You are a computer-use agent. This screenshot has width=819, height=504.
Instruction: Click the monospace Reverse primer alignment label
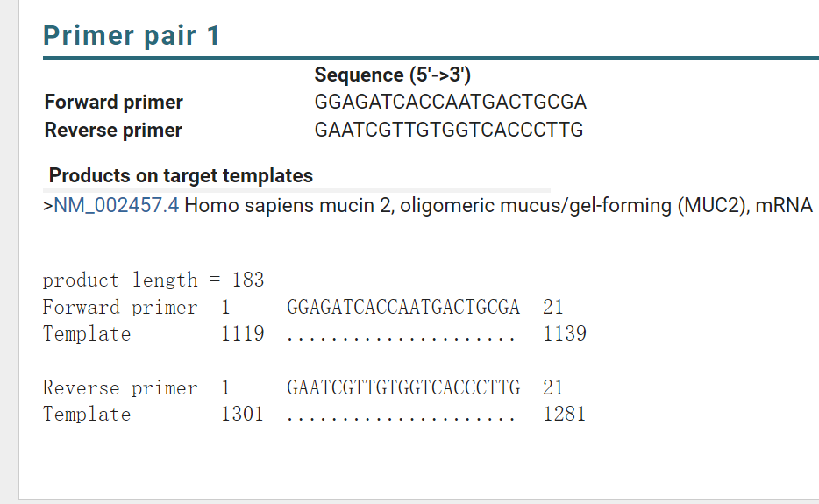[120, 388]
